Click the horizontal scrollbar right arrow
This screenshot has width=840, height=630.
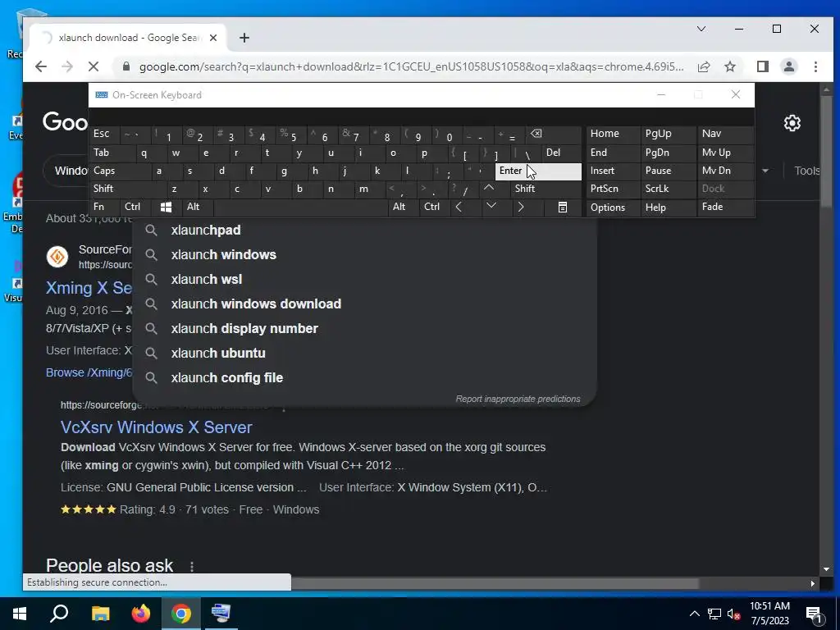click(813, 584)
